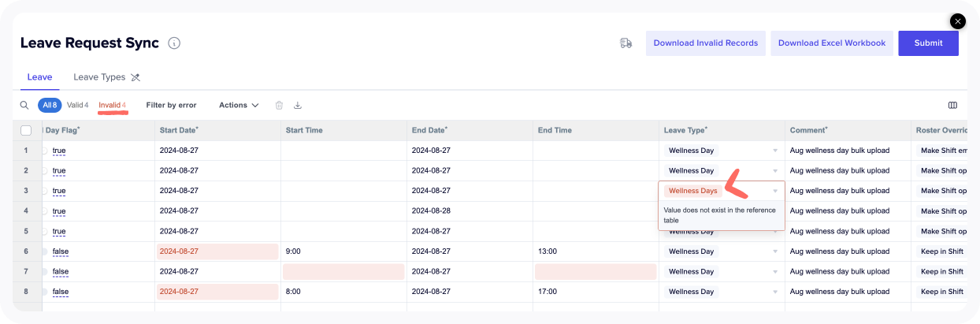Switch to the Leave Types tab

(x=99, y=77)
